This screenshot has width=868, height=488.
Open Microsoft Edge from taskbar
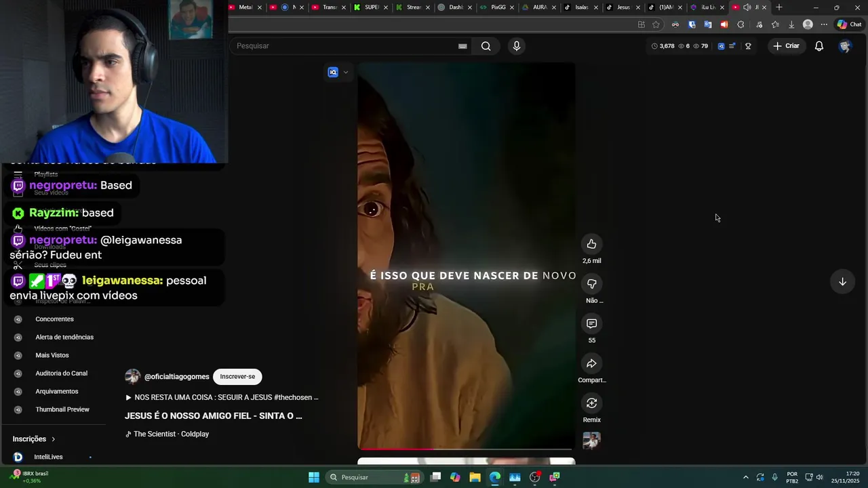point(495,477)
